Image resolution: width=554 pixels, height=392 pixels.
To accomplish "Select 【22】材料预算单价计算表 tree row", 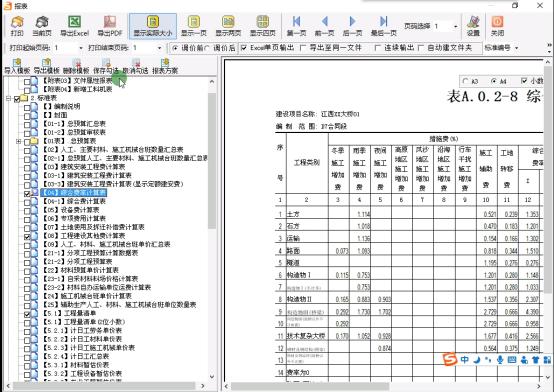I will pos(81,270).
